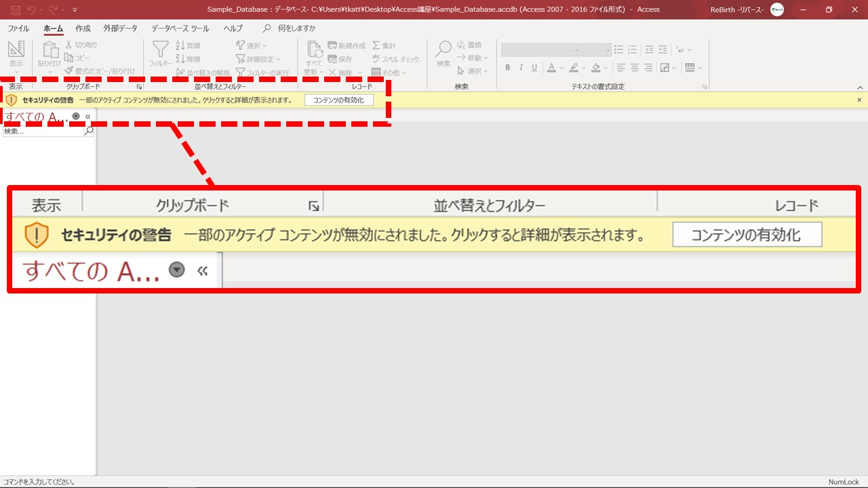
Task: Click the security warning shield icon
Action: click(11, 100)
